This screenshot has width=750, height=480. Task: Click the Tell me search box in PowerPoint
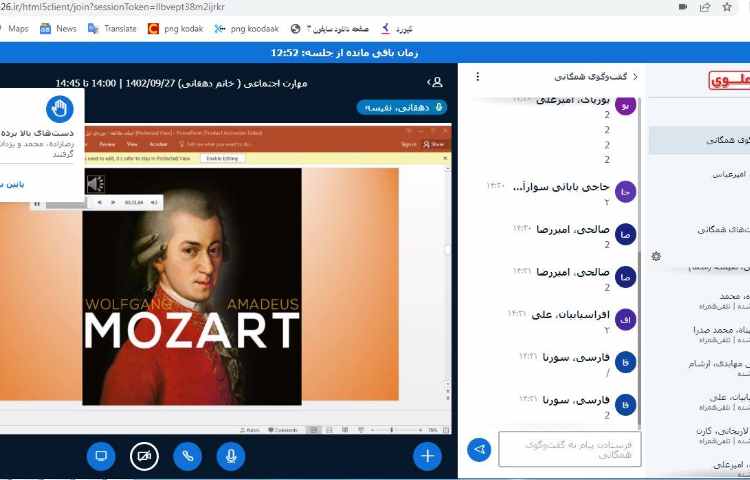click(x=215, y=144)
